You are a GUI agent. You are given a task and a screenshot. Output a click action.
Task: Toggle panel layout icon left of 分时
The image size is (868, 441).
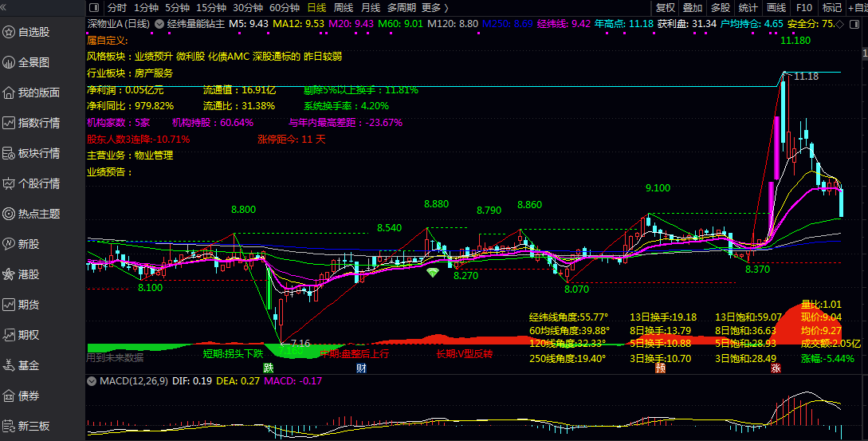[x=94, y=8]
